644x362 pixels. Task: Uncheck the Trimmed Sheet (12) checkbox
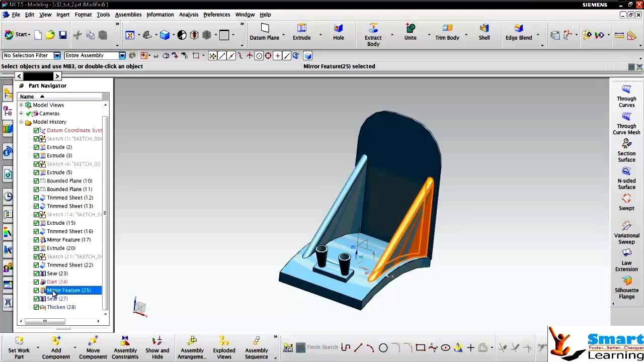[36, 198]
